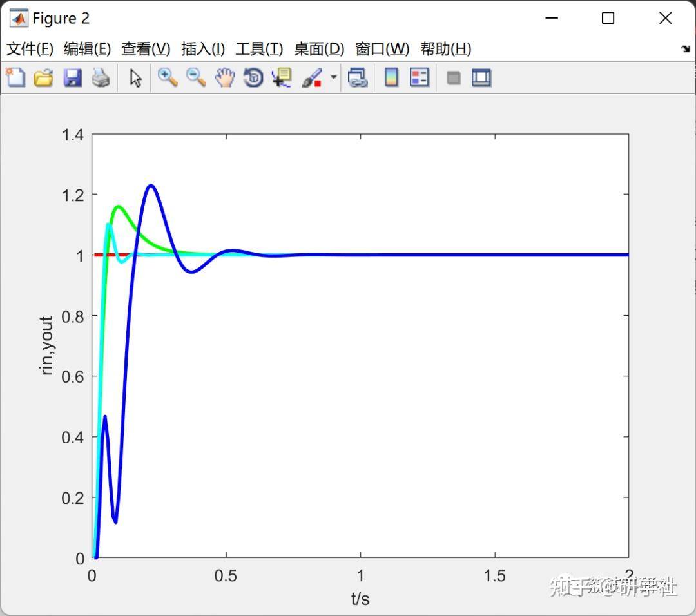Print the figure with the printer icon

pos(101,78)
